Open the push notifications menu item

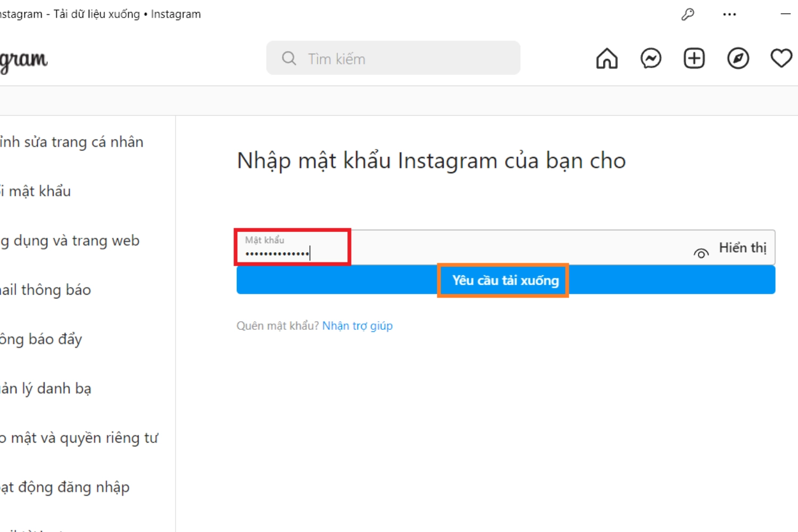tap(41, 339)
